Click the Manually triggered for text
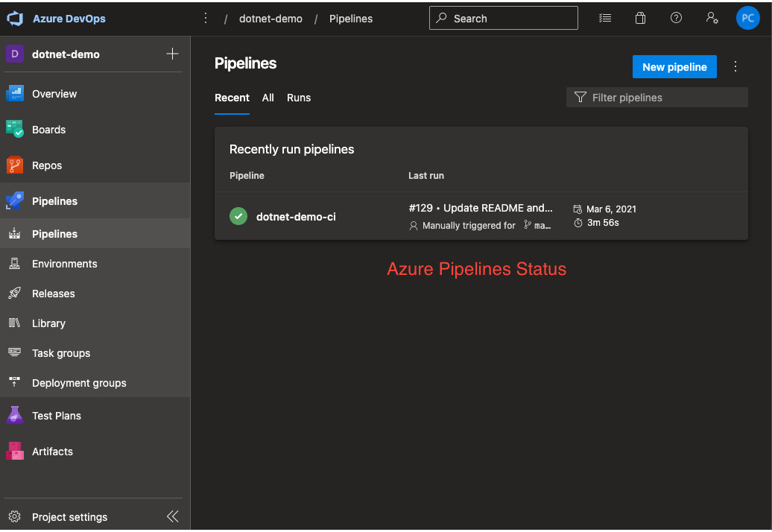Screen dimensions: 772x532 [469, 226]
